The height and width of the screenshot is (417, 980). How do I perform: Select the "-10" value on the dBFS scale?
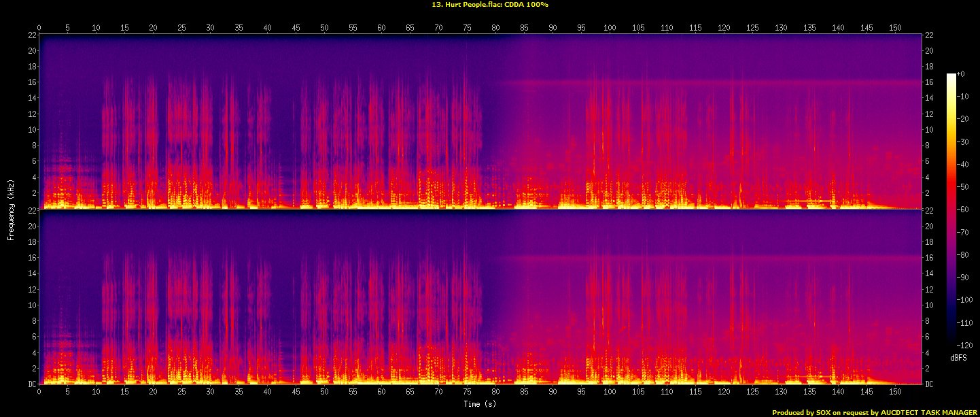[x=963, y=96]
